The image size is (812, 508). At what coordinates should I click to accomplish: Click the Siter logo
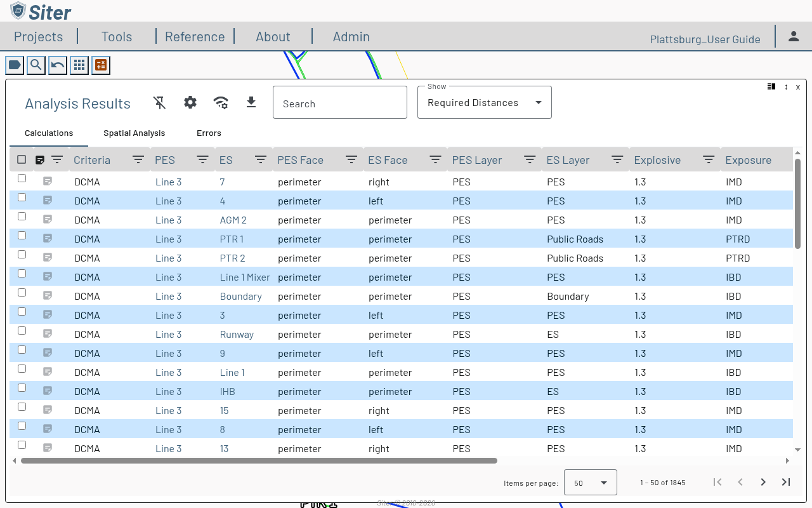coord(41,11)
